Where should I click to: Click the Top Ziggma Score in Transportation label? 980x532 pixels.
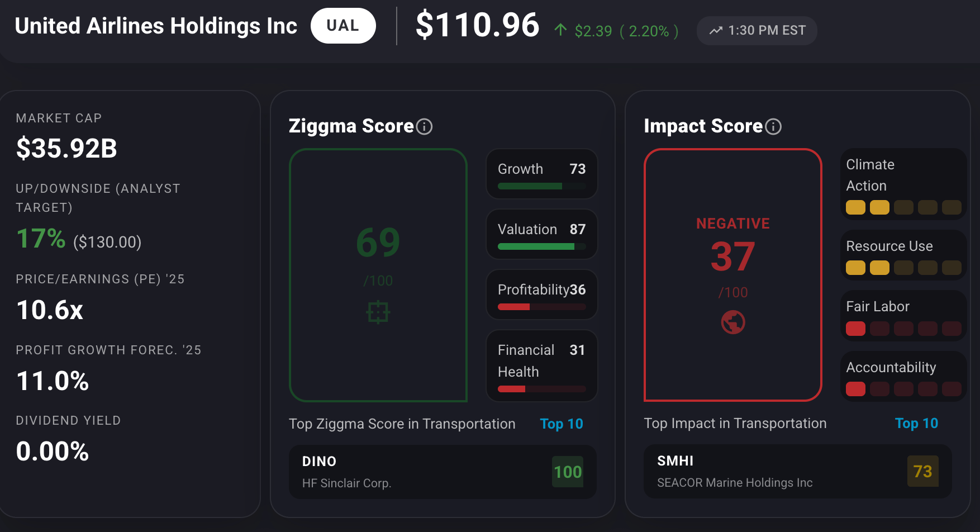[x=402, y=424]
